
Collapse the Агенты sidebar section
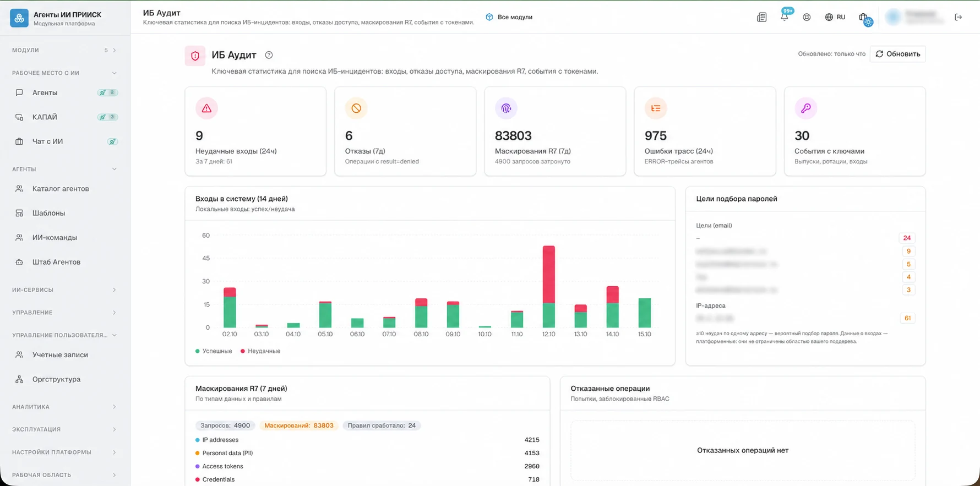(65, 169)
